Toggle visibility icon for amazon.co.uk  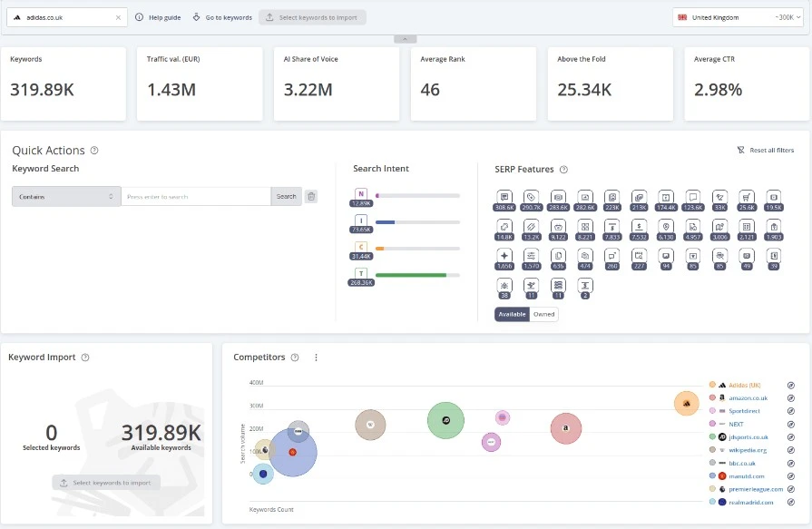pyautogui.click(x=791, y=398)
